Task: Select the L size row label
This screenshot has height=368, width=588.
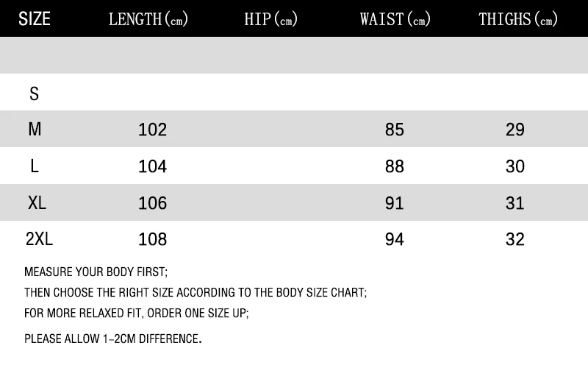Action: (x=34, y=166)
